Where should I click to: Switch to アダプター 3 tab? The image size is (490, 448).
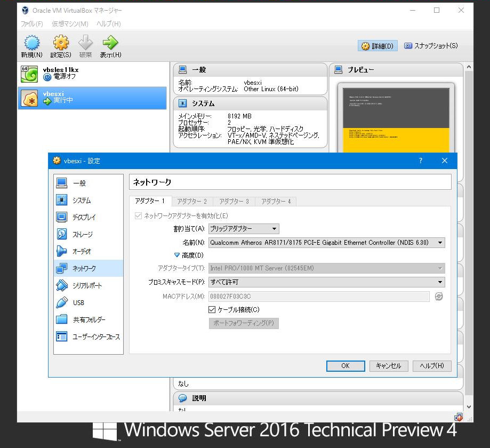click(x=234, y=202)
